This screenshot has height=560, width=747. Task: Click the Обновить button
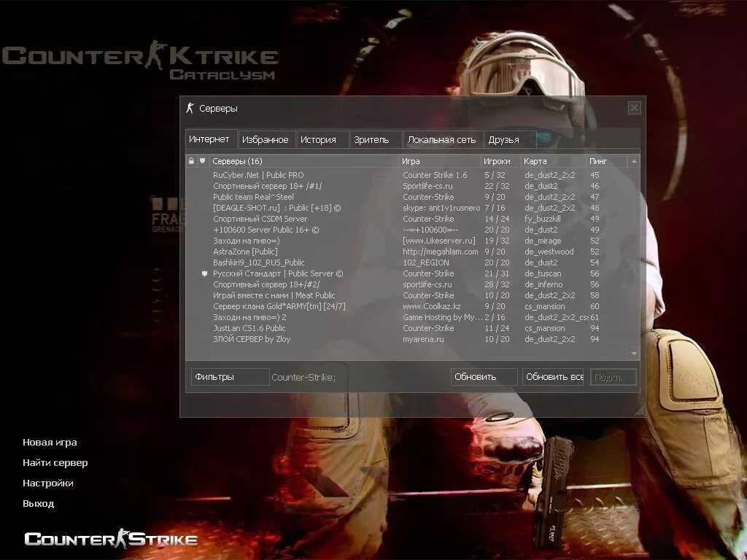tap(484, 377)
